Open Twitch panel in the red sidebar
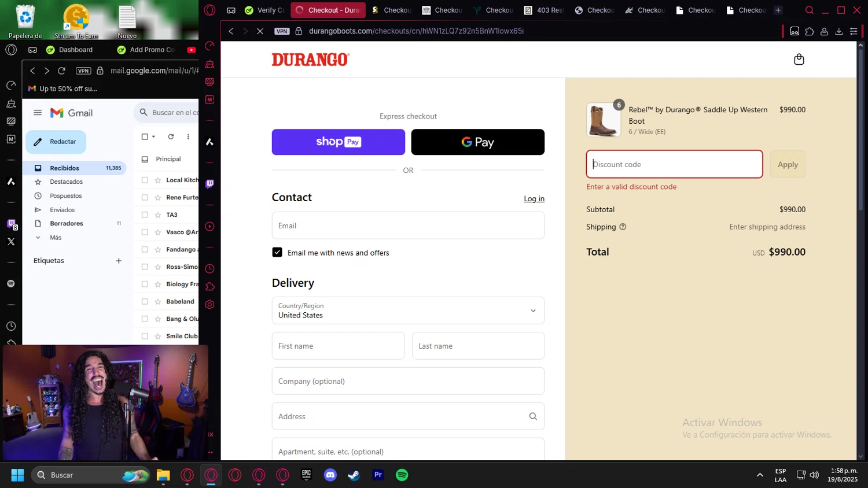The width and height of the screenshot is (868, 488). [209, 184]
